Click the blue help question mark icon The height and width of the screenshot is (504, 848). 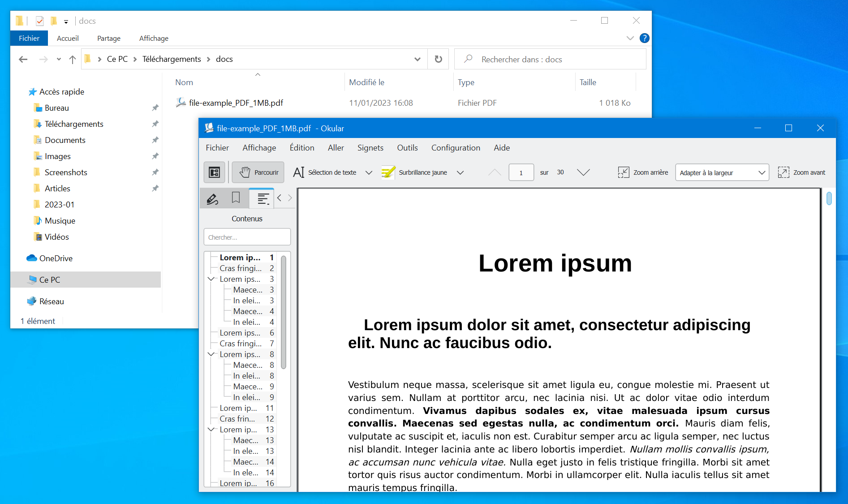[x=645, y=38]
